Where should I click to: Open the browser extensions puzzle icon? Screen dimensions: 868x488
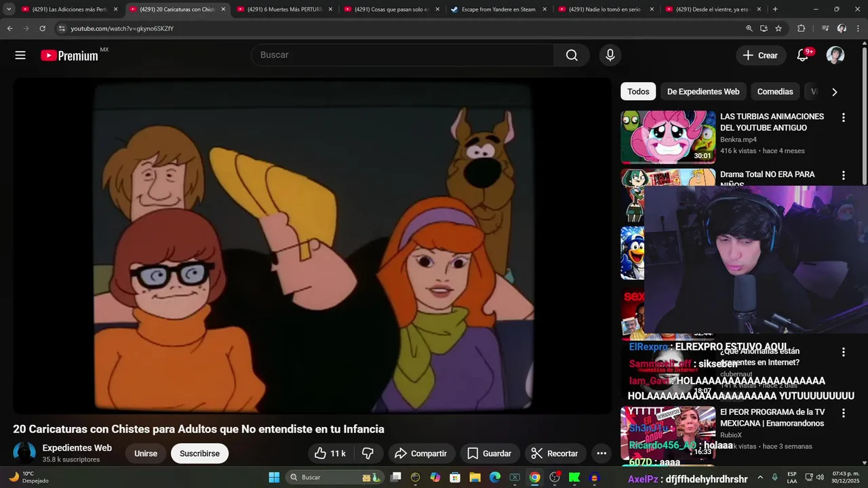click(x=801, y=28)
